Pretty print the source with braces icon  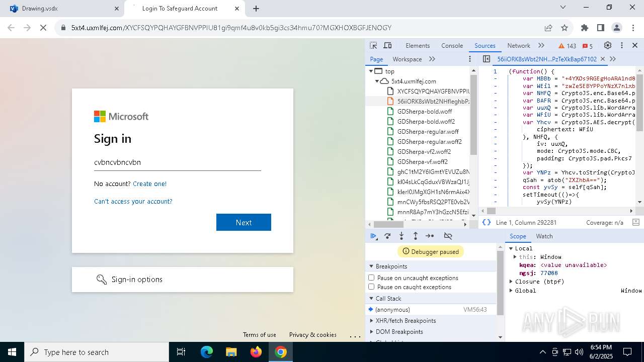click(x=486, y=222)
